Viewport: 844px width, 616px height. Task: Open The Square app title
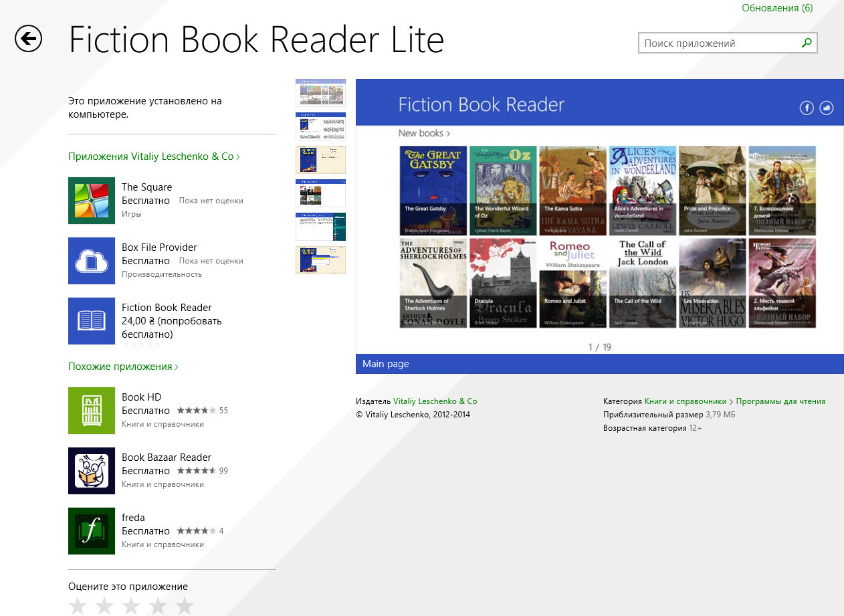146,187
